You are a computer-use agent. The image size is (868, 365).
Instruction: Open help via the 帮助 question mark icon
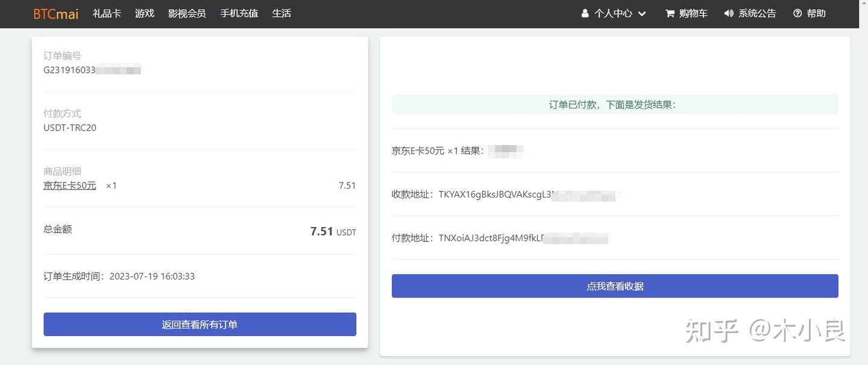point(797,13)
